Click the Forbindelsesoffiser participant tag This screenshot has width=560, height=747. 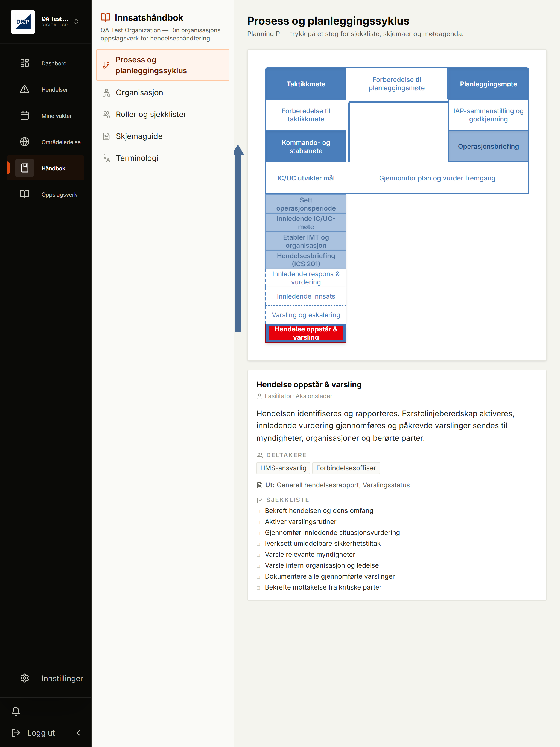tap(346, 468)
